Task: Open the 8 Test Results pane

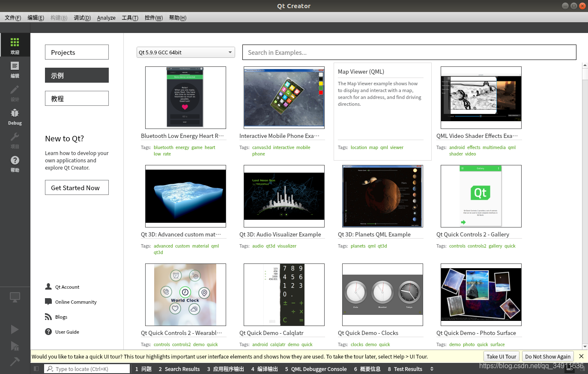Action: click(405, 369)
